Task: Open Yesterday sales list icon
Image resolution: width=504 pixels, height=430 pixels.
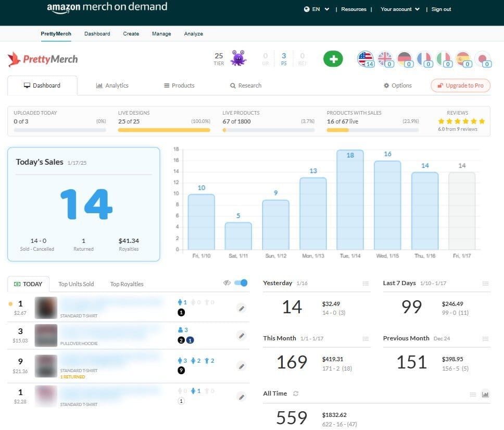Action: coord(366,284)
